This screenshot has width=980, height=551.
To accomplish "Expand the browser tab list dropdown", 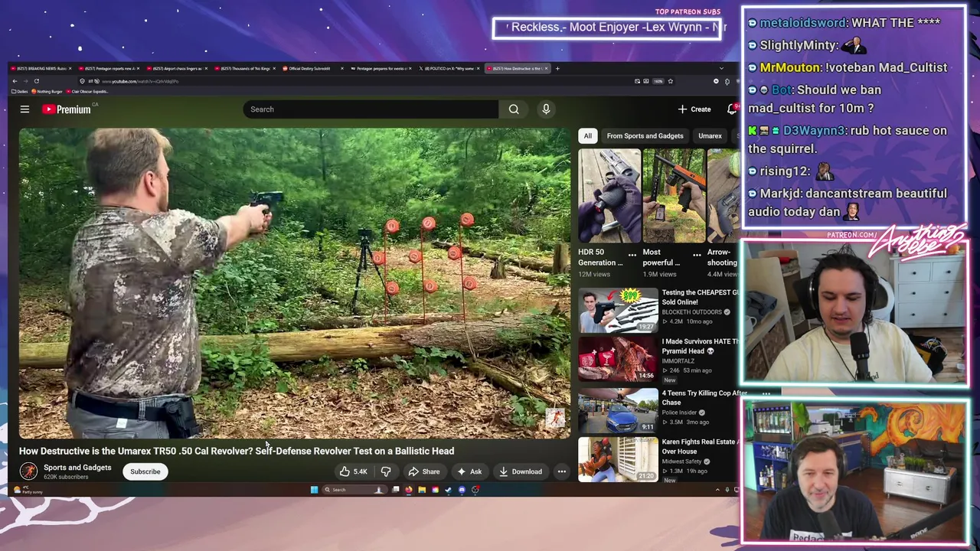I will click(x=721, y=69).
